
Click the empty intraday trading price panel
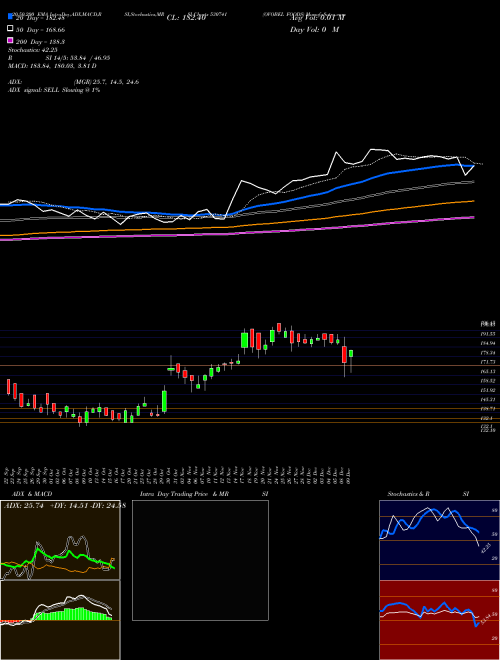pos(200,560)
